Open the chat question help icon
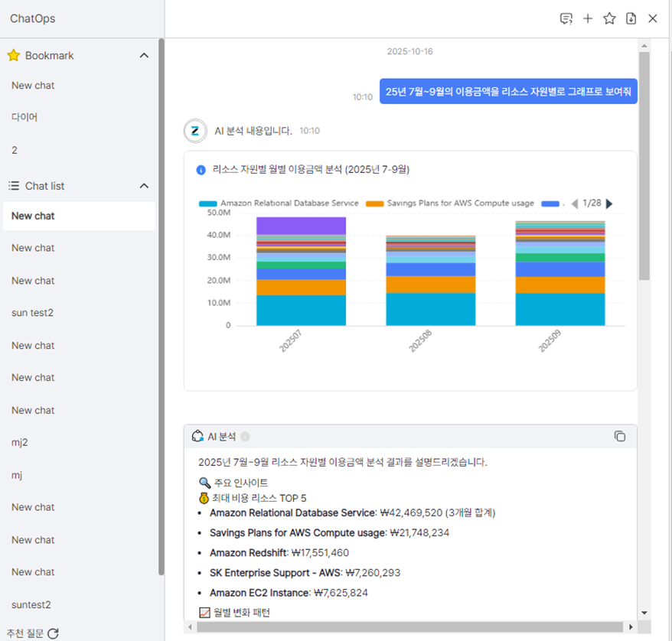This screenshot has height=641, width=672. point(566,18)
